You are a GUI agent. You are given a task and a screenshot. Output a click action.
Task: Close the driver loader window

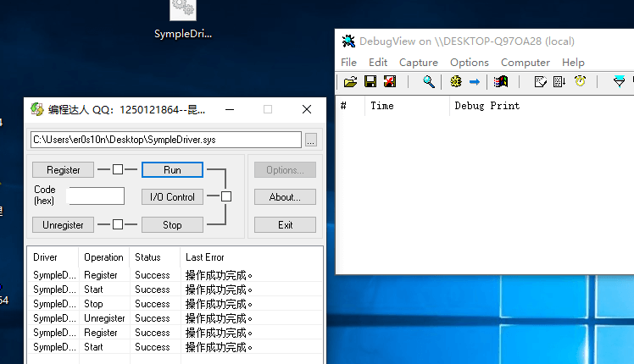tap(307, 109)
